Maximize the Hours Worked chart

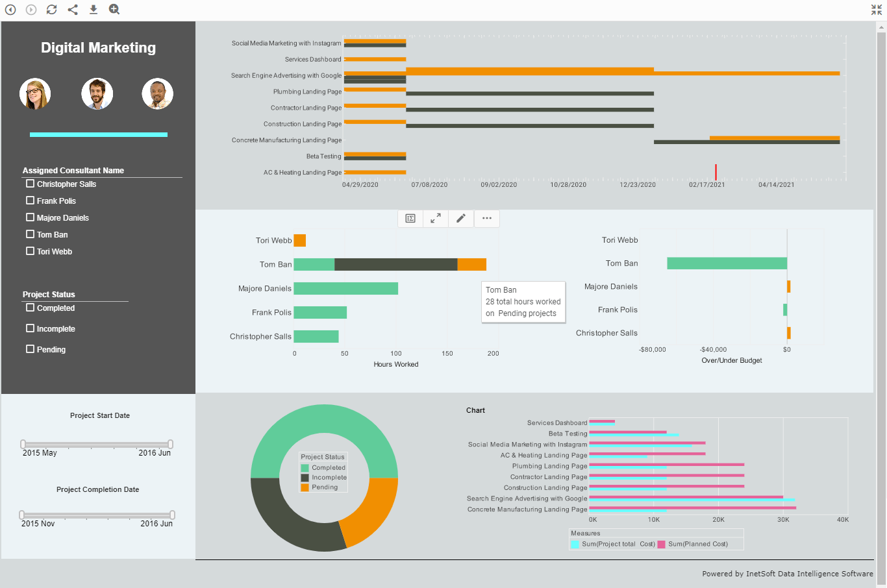click(436, 219)
